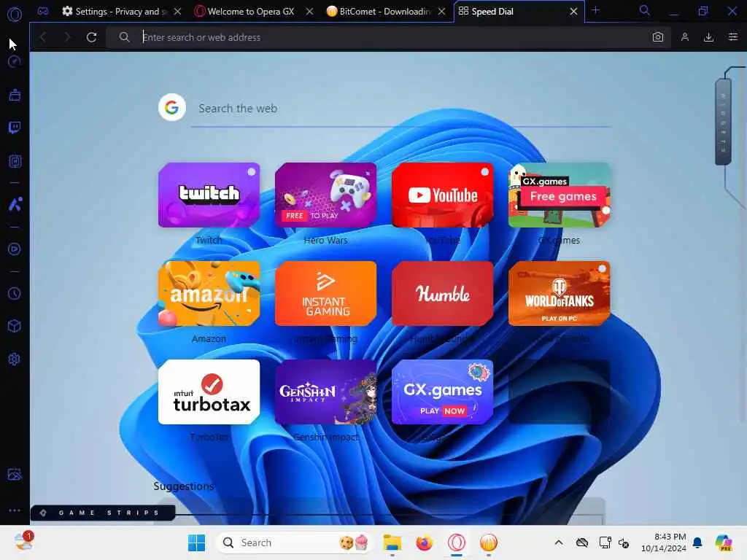Close the Settings tab
The width and height of the screenshot is (747, 560).
pos(177,11)
